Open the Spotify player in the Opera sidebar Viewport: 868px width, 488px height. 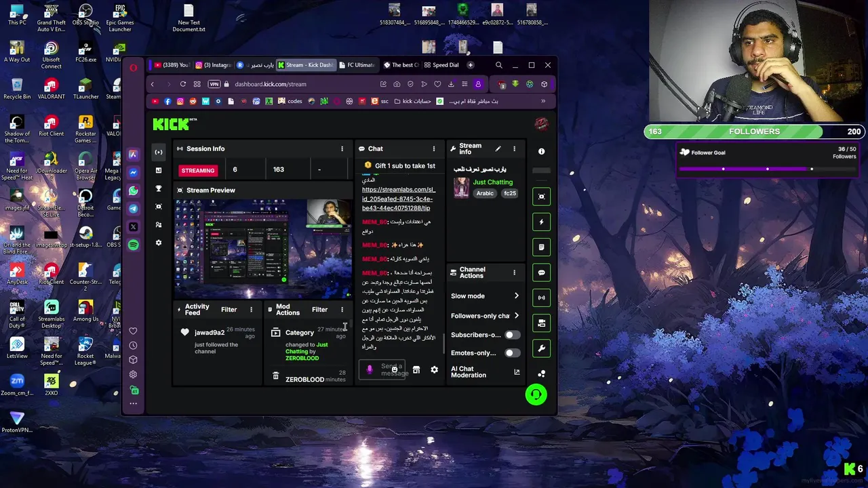point(133,245)
